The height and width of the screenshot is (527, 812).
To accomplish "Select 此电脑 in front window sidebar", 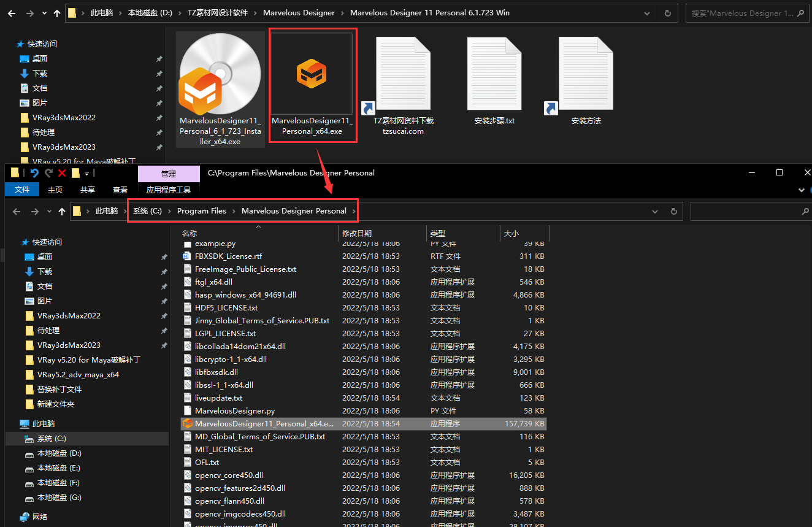I will (43, 424).
